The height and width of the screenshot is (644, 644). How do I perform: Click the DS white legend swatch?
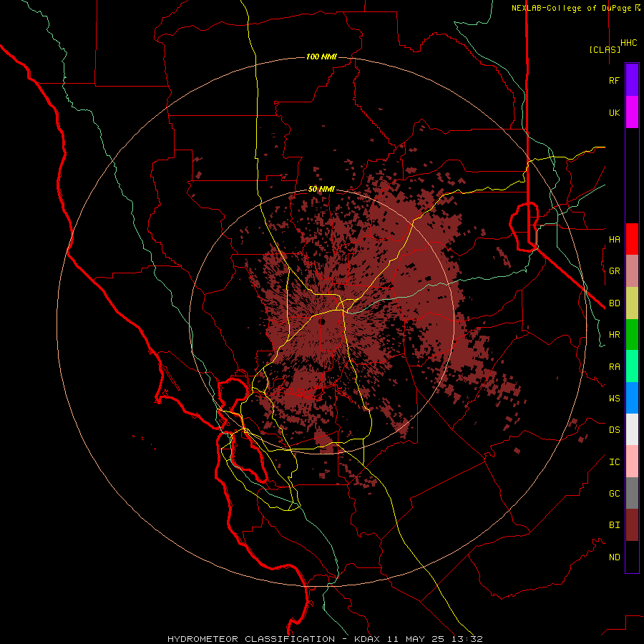(x=632, y=429)
